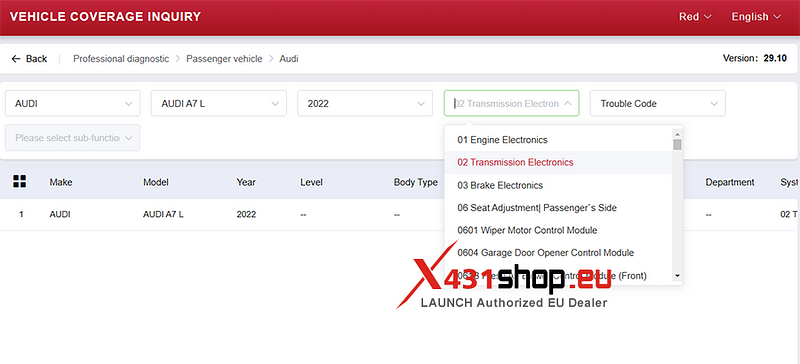Click the grid view icon in table header
The height and width of the screenshot is (364, 800).
20,181
